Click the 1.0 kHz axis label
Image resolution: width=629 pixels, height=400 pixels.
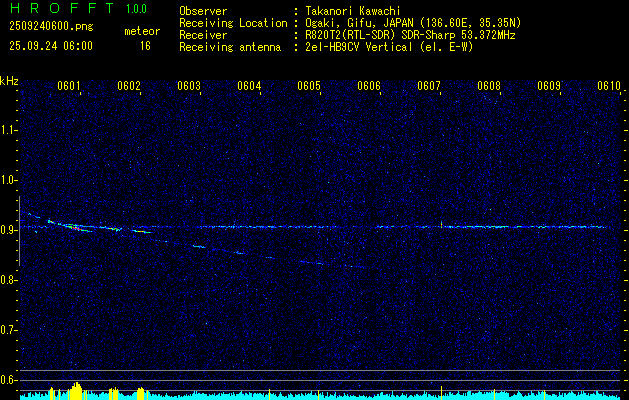(x=8, y=180)
